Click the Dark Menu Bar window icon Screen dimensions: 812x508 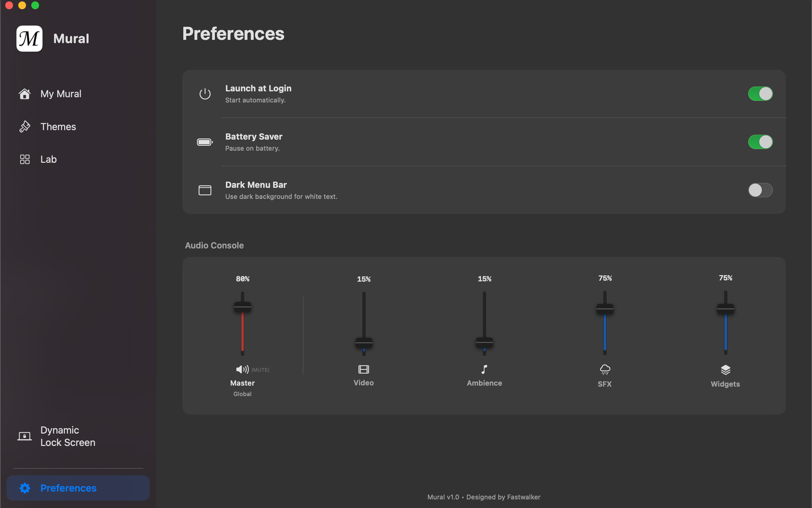tap(205, 190)
